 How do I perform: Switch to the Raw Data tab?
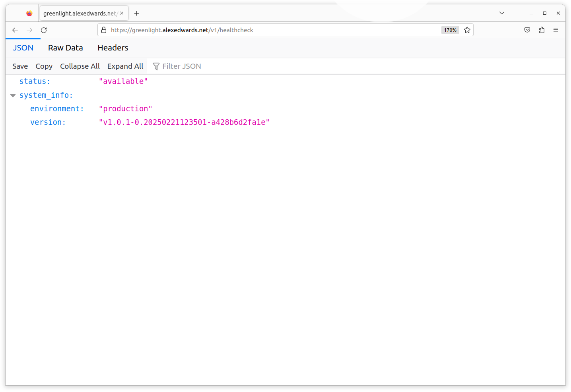point(66,48)
